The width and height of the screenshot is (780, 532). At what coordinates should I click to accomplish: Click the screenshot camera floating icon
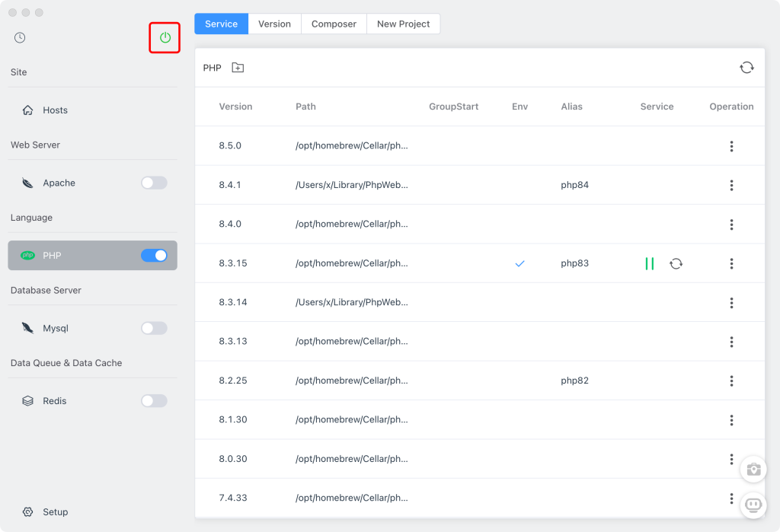point(753,469)
